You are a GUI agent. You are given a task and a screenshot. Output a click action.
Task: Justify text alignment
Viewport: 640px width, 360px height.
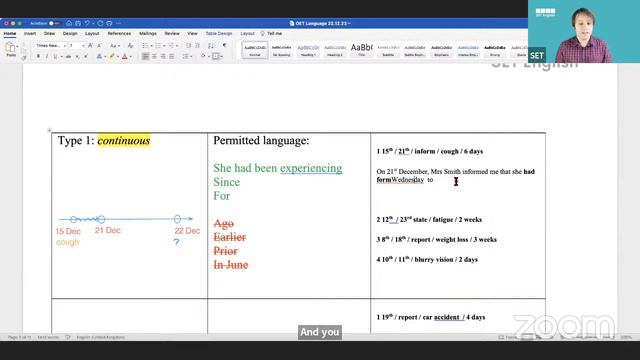click(x=172, y=56)
